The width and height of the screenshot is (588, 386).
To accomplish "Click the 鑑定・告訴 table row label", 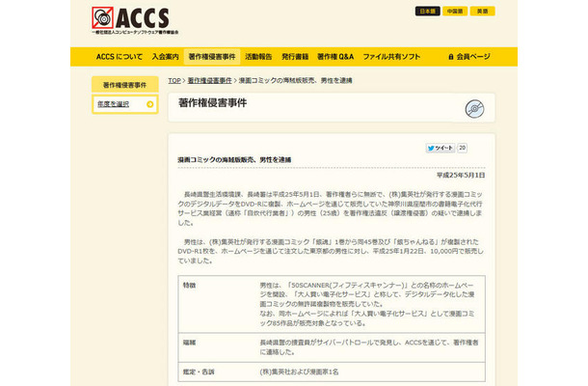I will [x=199, y=372].
